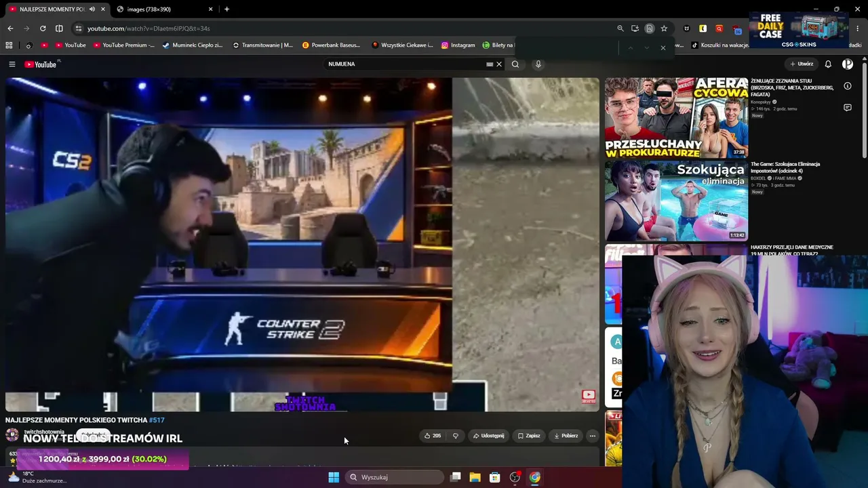Click the Wyszukaj taskbar search box
868x488 pixels.
coord(394,477)
